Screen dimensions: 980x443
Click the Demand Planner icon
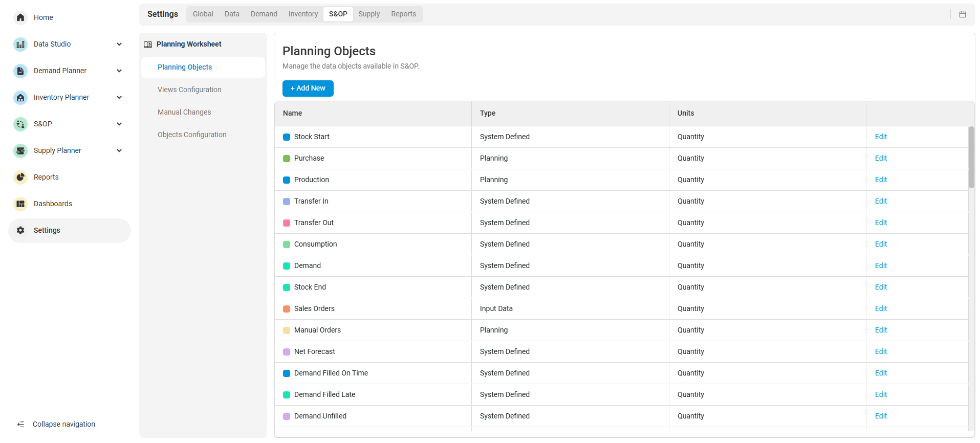[x=20, y=71]
